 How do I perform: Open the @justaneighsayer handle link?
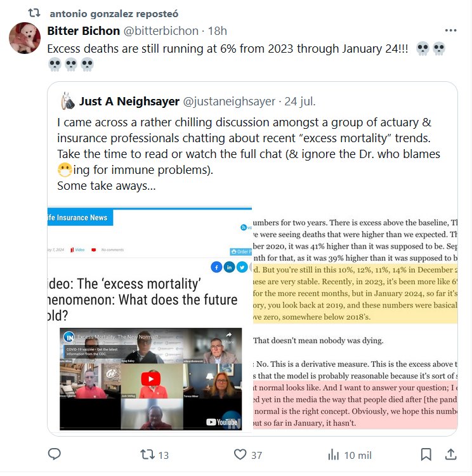(x=229, y=101)
